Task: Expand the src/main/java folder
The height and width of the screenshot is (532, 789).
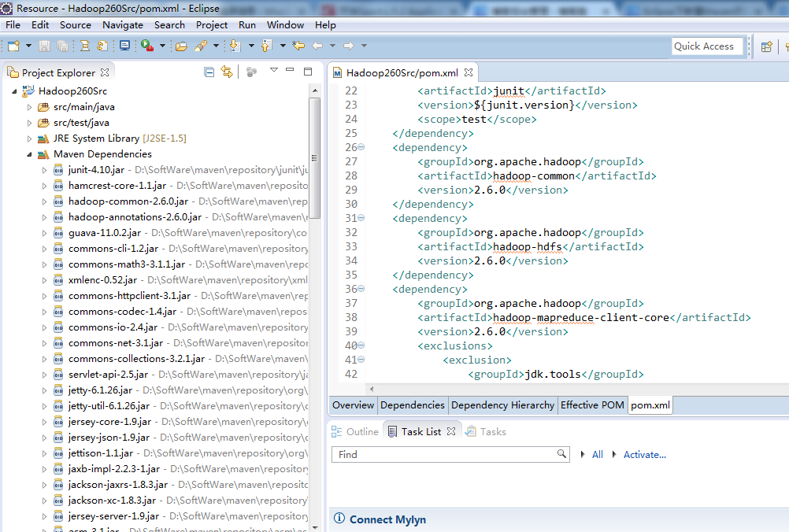Action: (x=29, y=107)
